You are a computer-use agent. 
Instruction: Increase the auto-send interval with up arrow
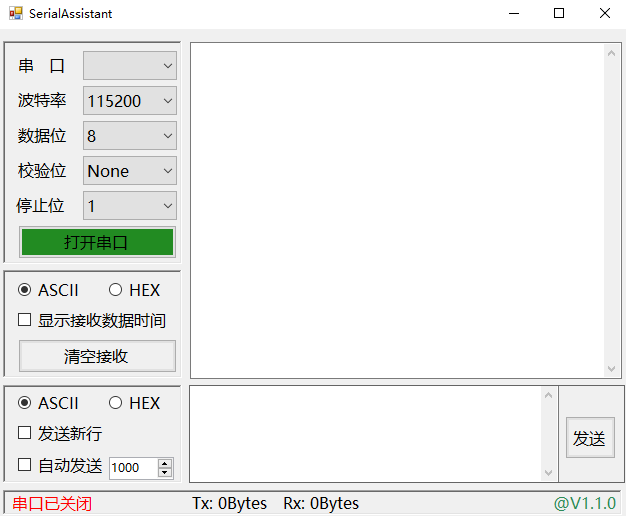point(165,464)
